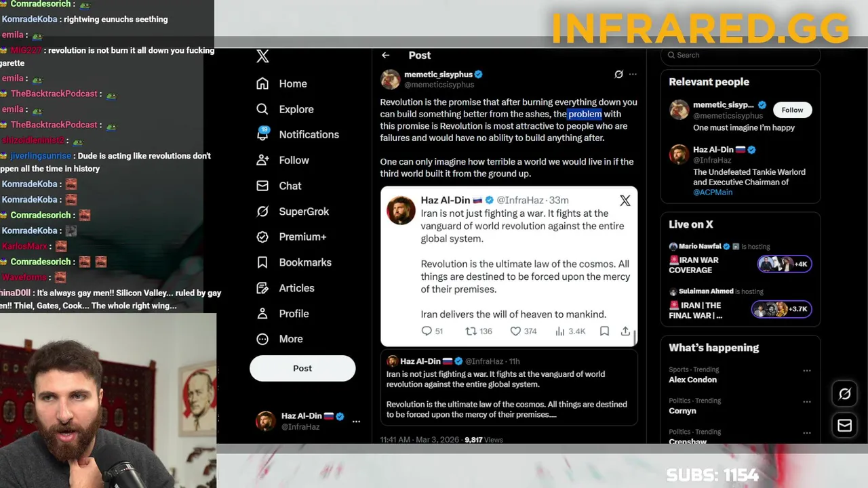Open account menu dots beside Haz Al-Din
Viewport: 868px width, 488px height.
coord(356,422)
